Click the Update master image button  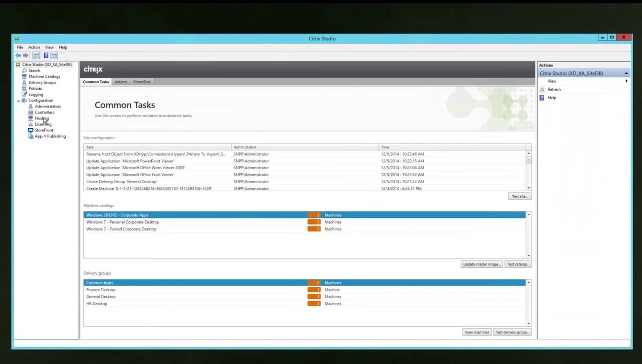[x=481, y=264]
